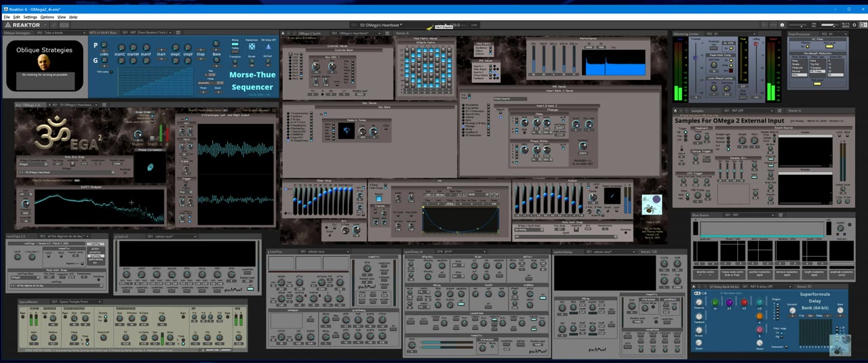Open the Blue Grains snapshot dropdown 001 OFF
Image resolution: width=868 pixels, height=363 pixels.
[x=748, y=215]
